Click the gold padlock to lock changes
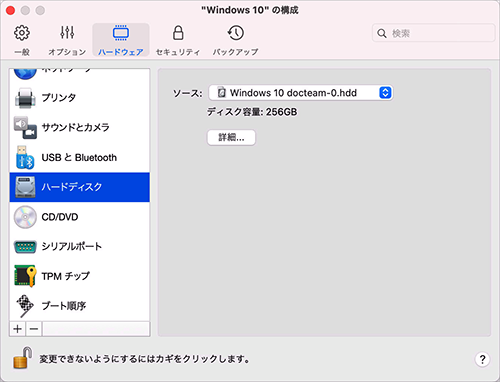Viewport: 500px width, 382px height. 23,358
